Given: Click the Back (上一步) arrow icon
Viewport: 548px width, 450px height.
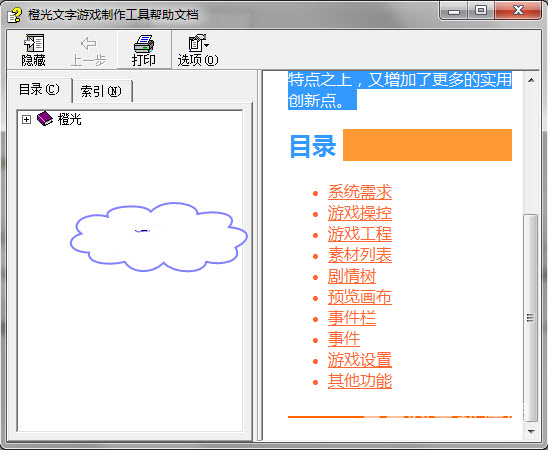Looking at the screenshot, I should coord(88,44).
